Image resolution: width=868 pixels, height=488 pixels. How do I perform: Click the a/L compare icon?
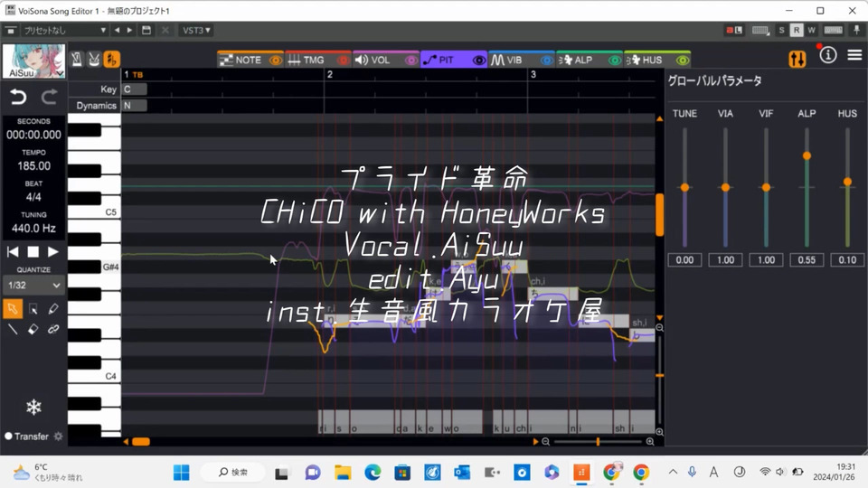tap(734, 30)
